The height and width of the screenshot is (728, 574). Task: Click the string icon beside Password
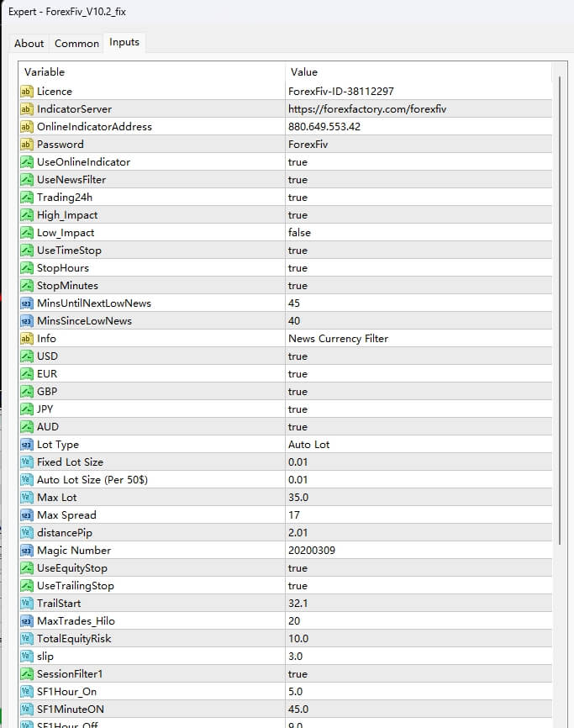click(x=29, y=144)
